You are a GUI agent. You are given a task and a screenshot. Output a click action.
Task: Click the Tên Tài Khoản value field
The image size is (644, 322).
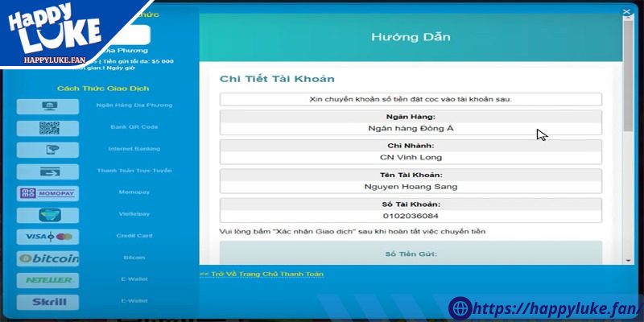coord(410,187)
